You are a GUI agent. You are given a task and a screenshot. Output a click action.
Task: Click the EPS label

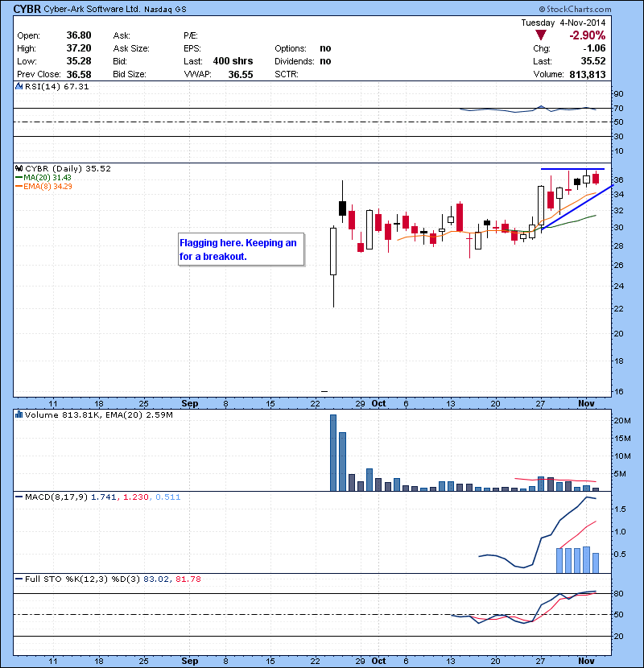coord(192,48)
